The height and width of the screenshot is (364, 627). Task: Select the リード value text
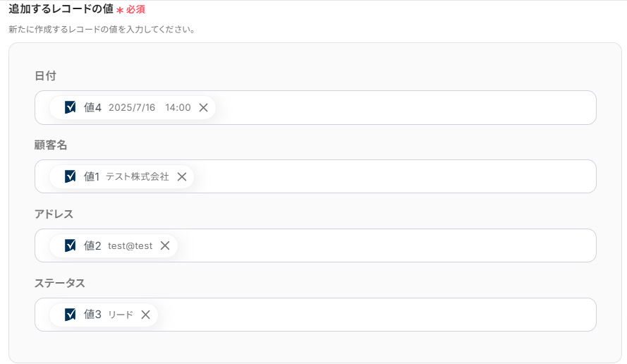click(121, 315)
